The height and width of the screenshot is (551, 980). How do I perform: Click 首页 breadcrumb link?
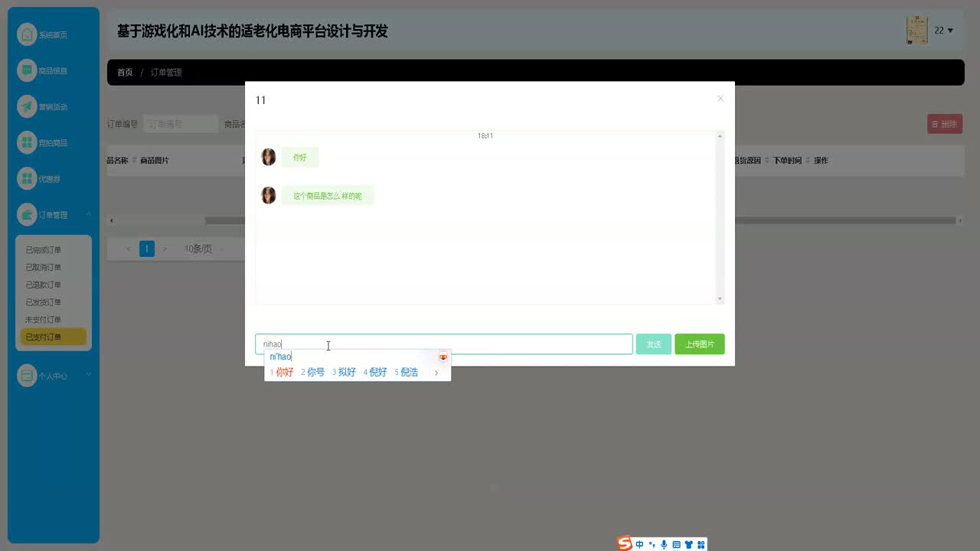click(x=125, y=73)
